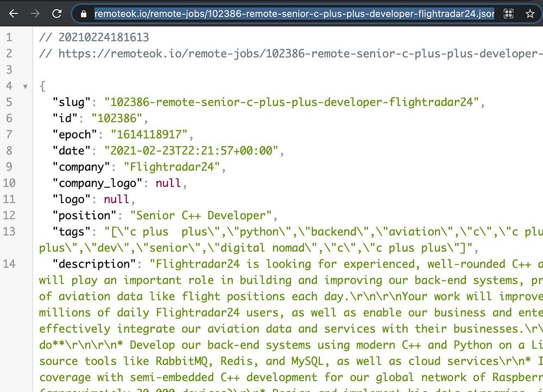Select the "Senior C++ Developer" position string
This screenshot has height=392, width=543.
coord(201,216)
